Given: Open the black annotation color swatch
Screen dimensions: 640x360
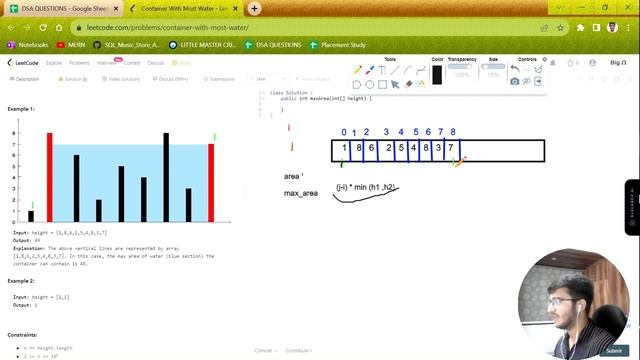Looking at the screenshot, I should [437, 75].
